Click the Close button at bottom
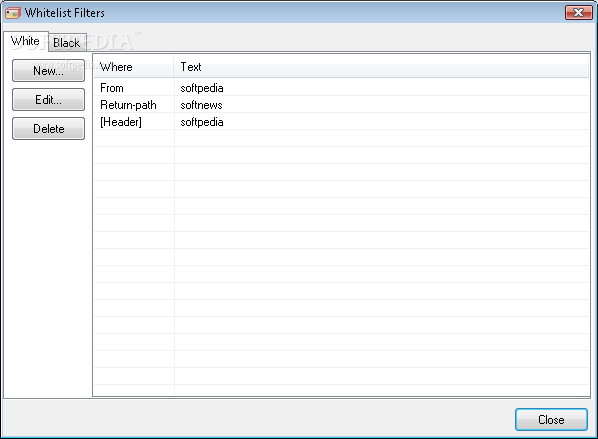 click(551, 420)
